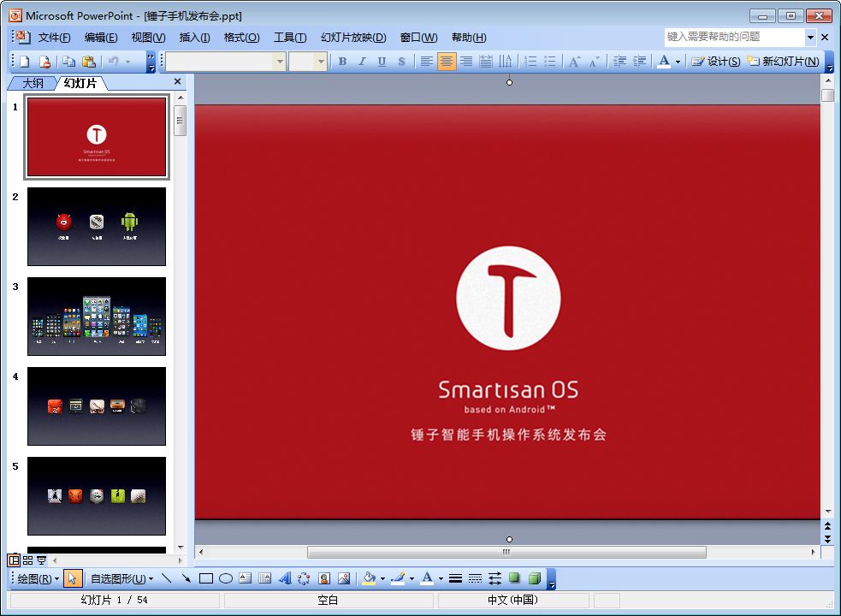Viewport: 841px width, 616px height.
Task: Insert WordArt from the drawing toolbar
Action: (285, 578)
